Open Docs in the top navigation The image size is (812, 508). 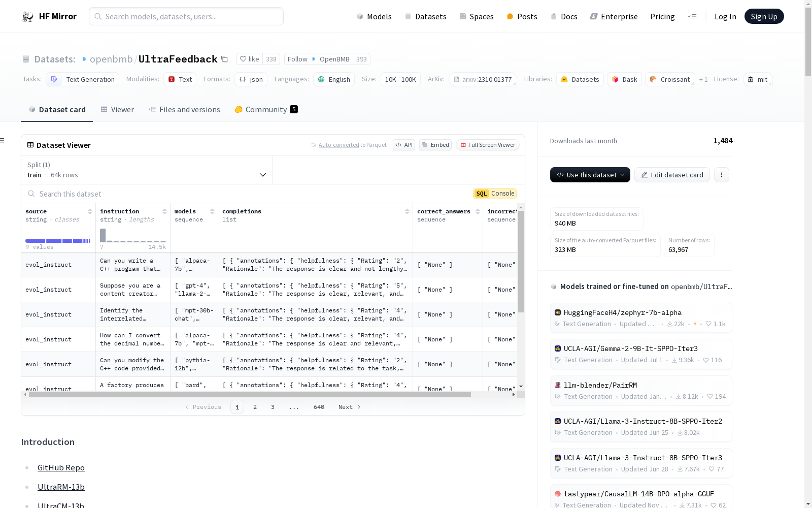pyautogui.click(x=564, y=16)
